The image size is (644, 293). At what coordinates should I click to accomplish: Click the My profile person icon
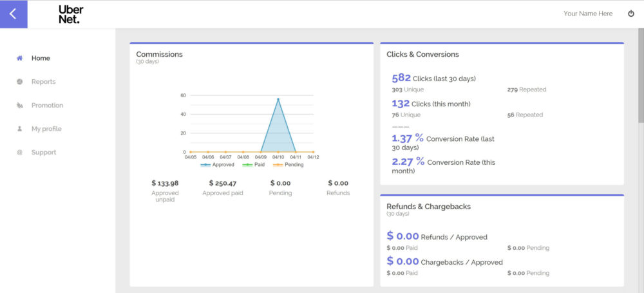tap(19, 129)
